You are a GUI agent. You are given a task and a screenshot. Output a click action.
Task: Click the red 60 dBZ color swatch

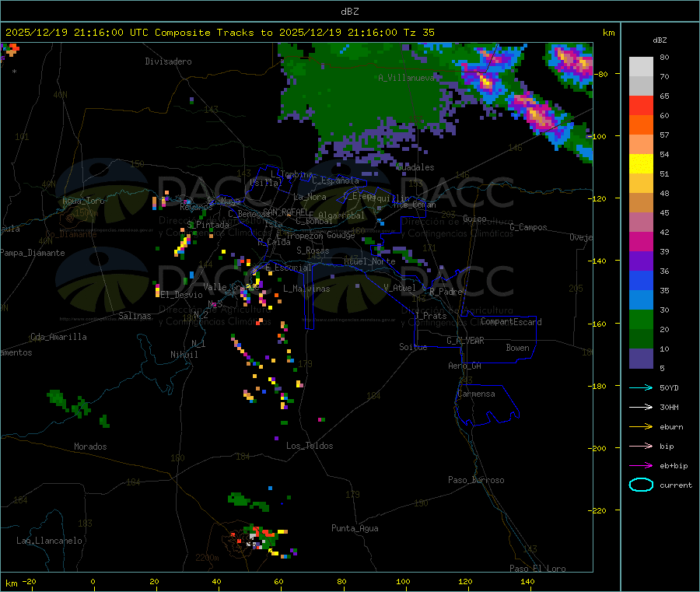tap(641, 106)
